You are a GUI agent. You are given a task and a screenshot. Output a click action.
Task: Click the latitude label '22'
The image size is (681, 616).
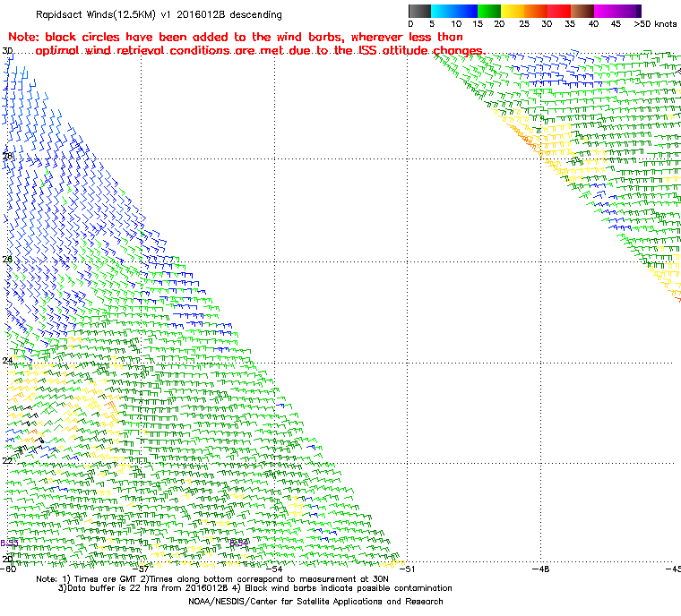click(x=7, y=460)
